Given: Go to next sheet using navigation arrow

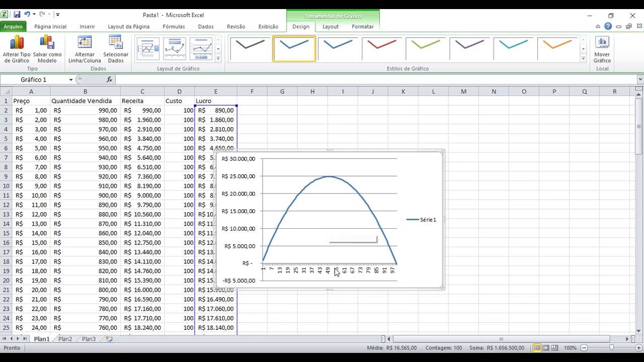Looking at the screenshot, I should [19, 339].
